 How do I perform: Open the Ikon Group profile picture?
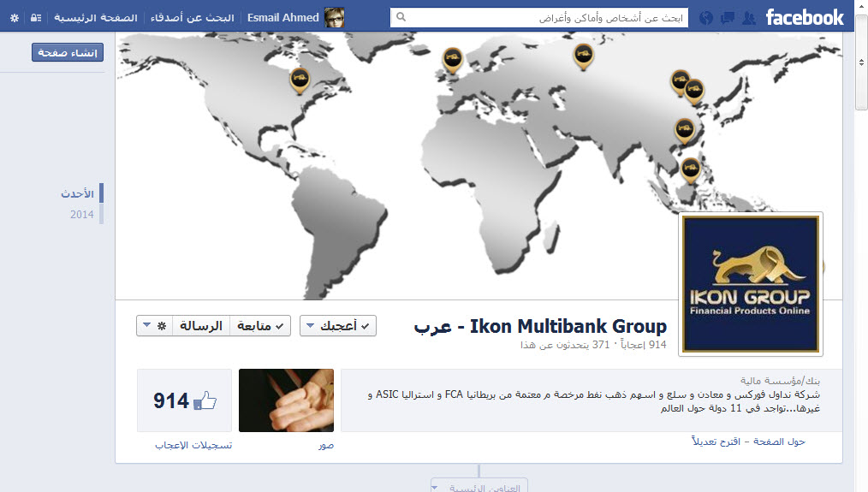[x=750, y=284]
